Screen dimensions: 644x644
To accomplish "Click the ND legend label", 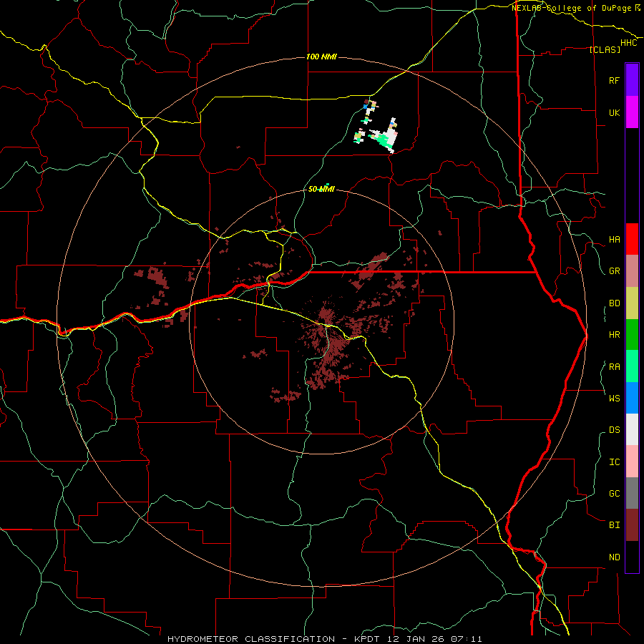I will click(614, 557).
